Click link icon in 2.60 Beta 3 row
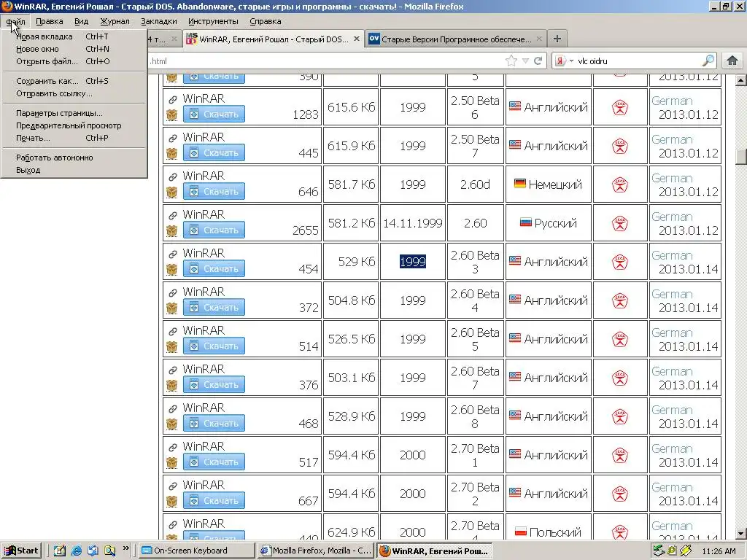Viewport: 747px width, 560px height. coord(172,254)
